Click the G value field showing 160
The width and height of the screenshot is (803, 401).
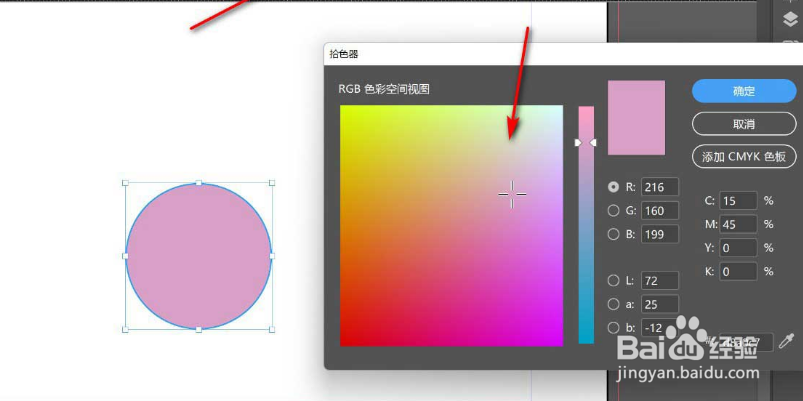[x=660, y=210]
